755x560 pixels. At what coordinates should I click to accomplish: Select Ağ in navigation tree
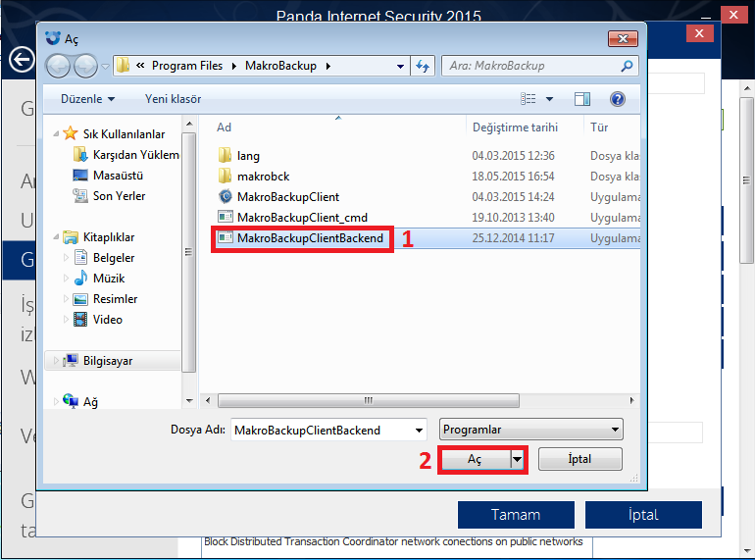[x=90, y=402]
